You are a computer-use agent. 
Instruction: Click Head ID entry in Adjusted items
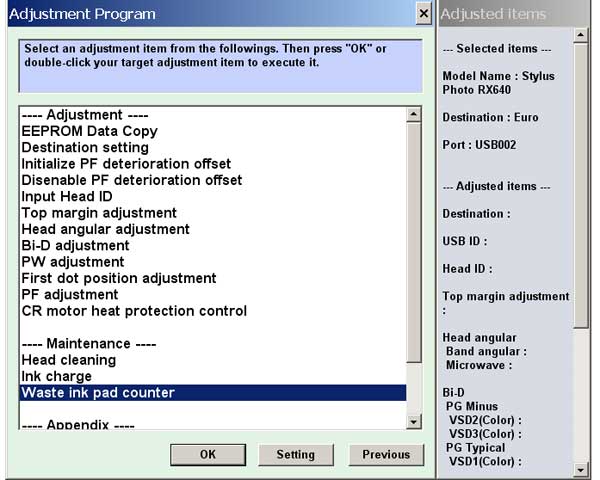(468, 269)
